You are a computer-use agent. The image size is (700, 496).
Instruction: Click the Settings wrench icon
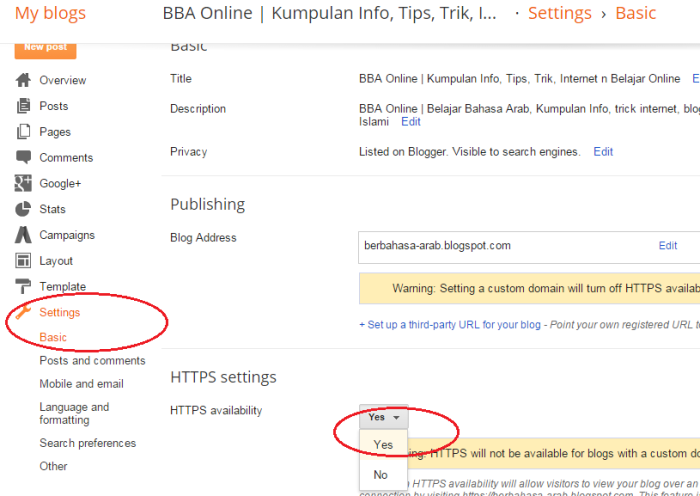tap(23, 312)
